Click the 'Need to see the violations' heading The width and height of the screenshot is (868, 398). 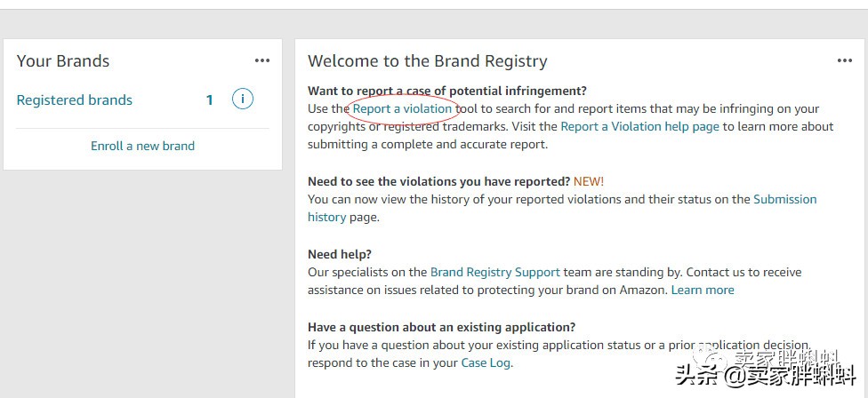438,181
